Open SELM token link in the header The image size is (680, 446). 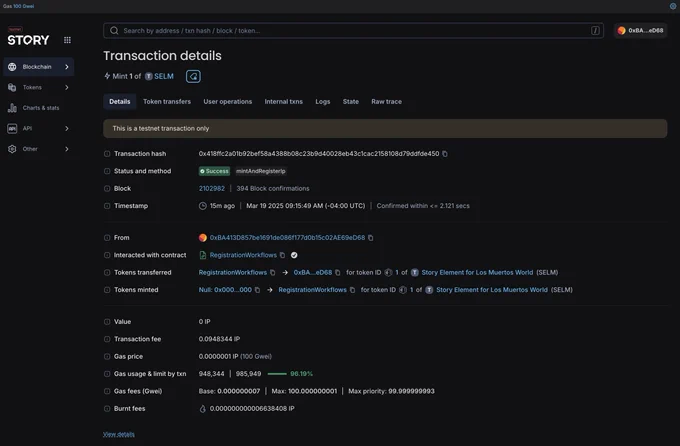coord(163,76)
